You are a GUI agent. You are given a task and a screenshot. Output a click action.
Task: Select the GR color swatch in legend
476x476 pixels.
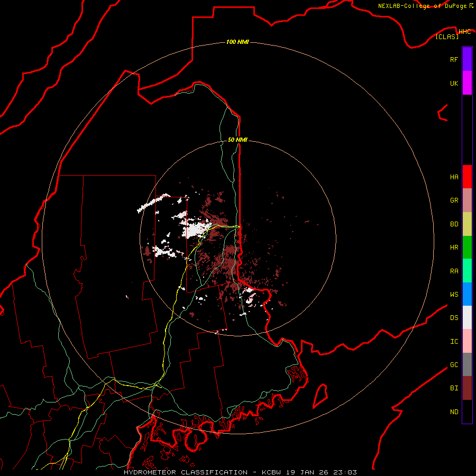click(x=467, y=200)
